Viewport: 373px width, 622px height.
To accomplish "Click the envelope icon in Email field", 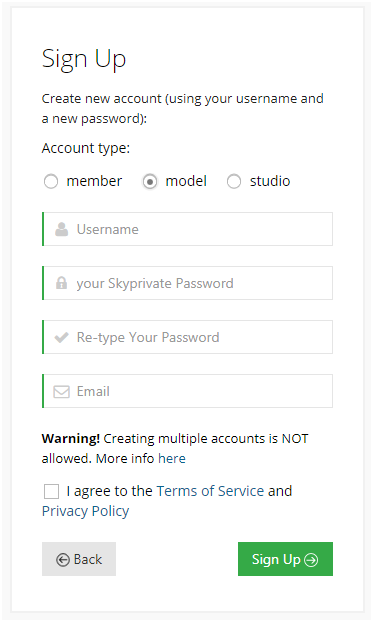I will (62, 392).
